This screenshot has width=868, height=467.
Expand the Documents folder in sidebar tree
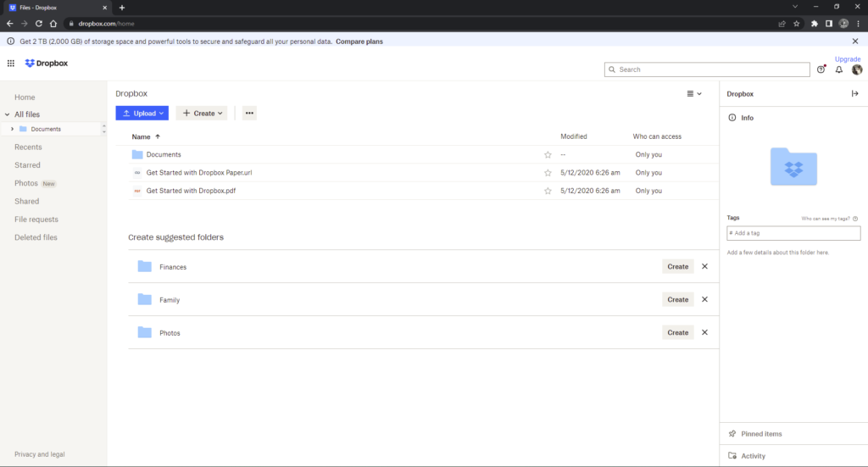point(12,129)
